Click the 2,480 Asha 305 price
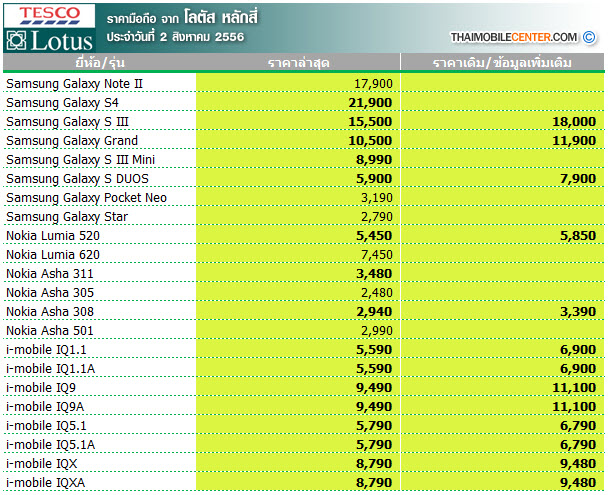This screenshot has height=495, width=608. tap(377, 293)
